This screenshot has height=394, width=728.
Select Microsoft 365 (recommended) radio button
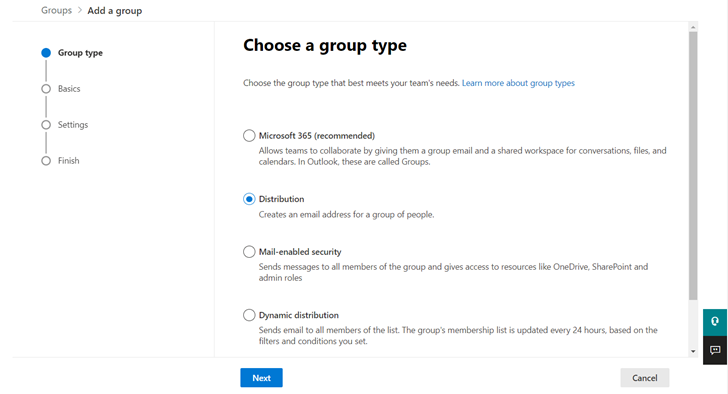[x=249, y=136]
